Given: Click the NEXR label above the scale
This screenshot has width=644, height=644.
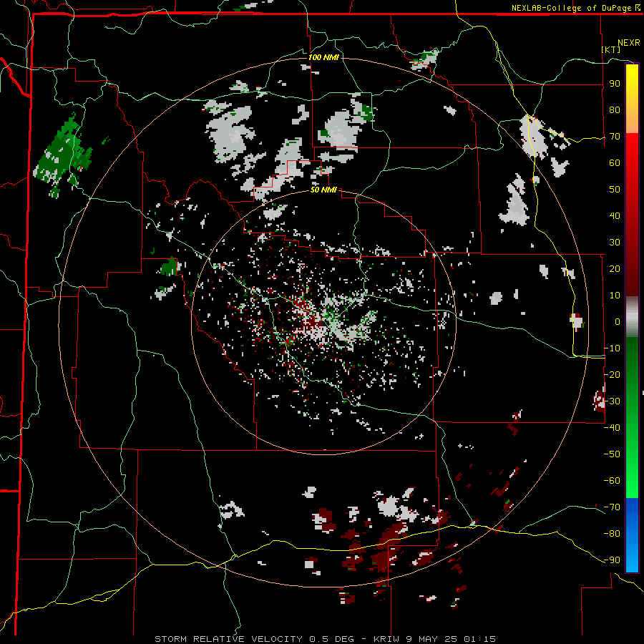Looking at the screenshot, I should [x=629, y=43].
